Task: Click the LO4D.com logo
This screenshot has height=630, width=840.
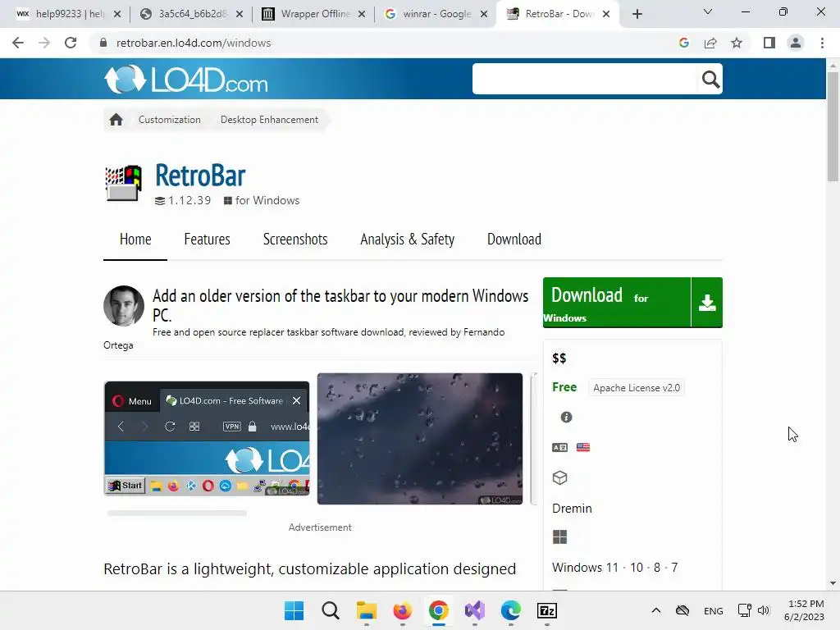Action: pyautogui.click(x=186, y=80)
